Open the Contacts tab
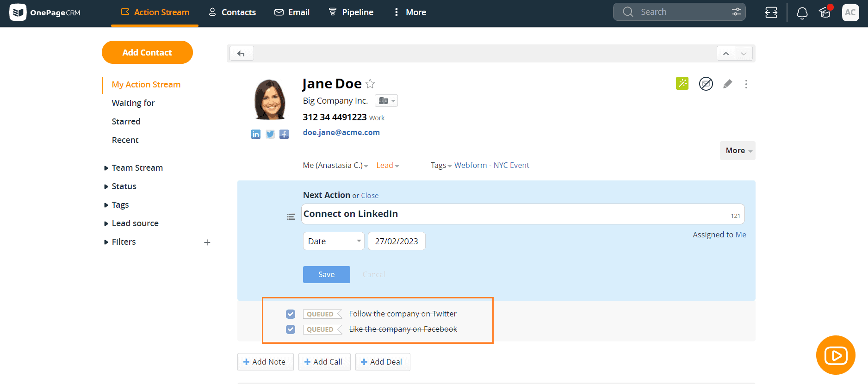Viewport: 868px width, 384px height. point(232,12)
